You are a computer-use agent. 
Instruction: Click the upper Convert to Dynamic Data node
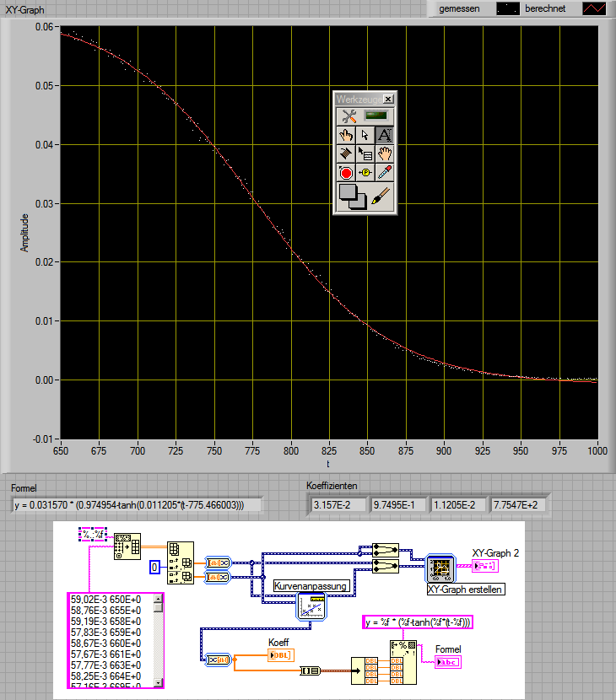pos(218,563)
